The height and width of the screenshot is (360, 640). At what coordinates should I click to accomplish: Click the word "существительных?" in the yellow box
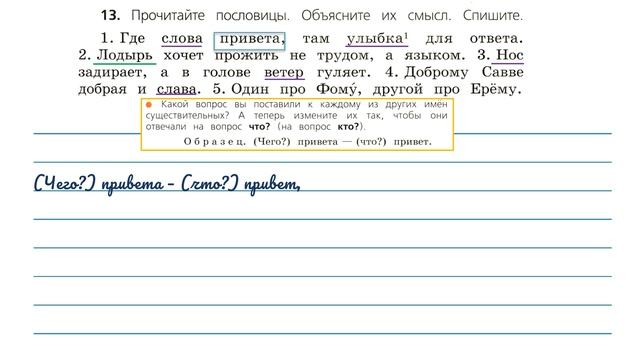coord(187,116)
